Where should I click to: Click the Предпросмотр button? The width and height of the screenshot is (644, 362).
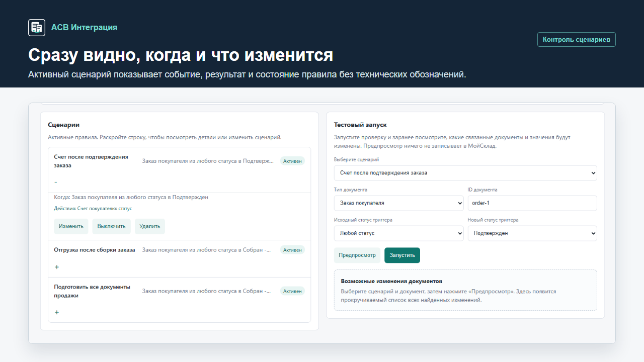357,255
